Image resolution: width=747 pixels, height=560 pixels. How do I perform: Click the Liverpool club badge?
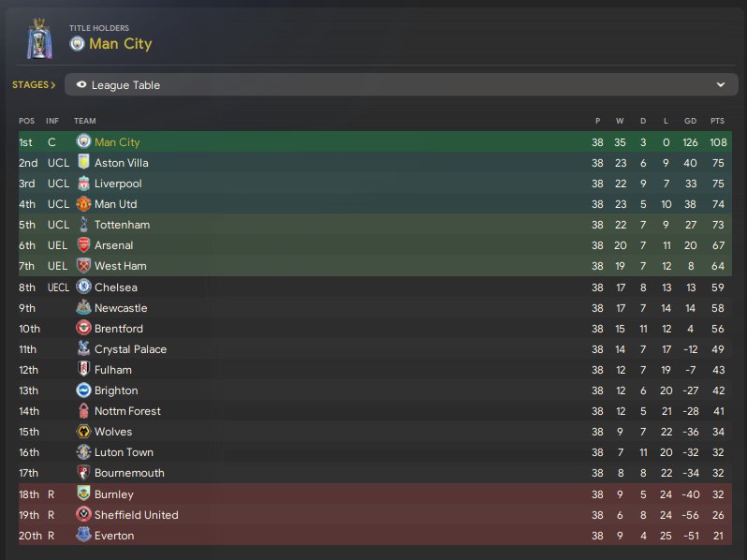pyautogui.click(x=82, y=184)
